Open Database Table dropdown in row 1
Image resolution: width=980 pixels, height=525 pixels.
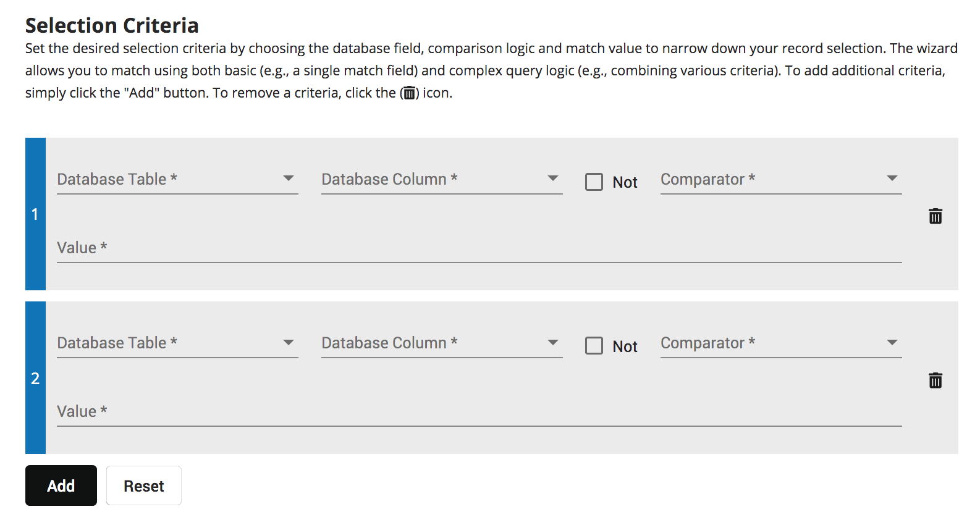point(177,179)
